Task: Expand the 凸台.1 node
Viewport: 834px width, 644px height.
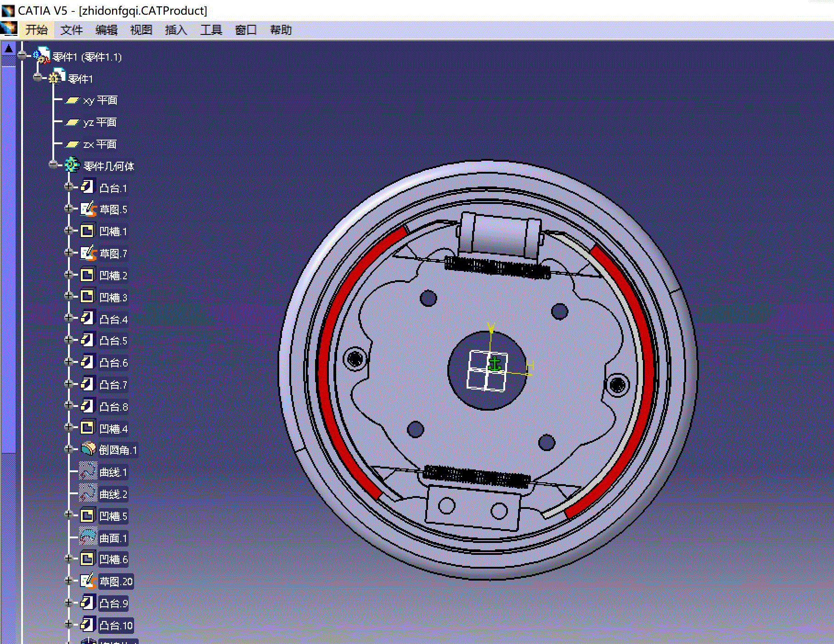Action: point(69,186)
